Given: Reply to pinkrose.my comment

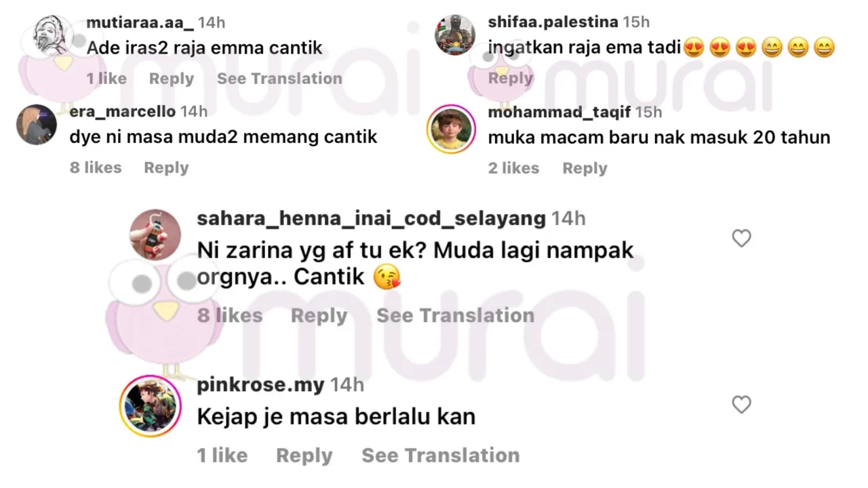Looking at the screenshot, I should (304, 455).
